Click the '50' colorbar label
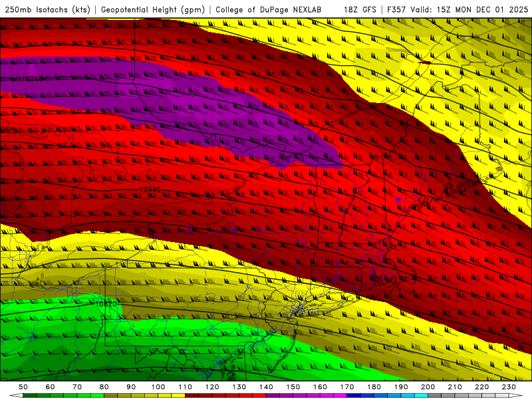 pyautogui.click(x=23, y=387)
